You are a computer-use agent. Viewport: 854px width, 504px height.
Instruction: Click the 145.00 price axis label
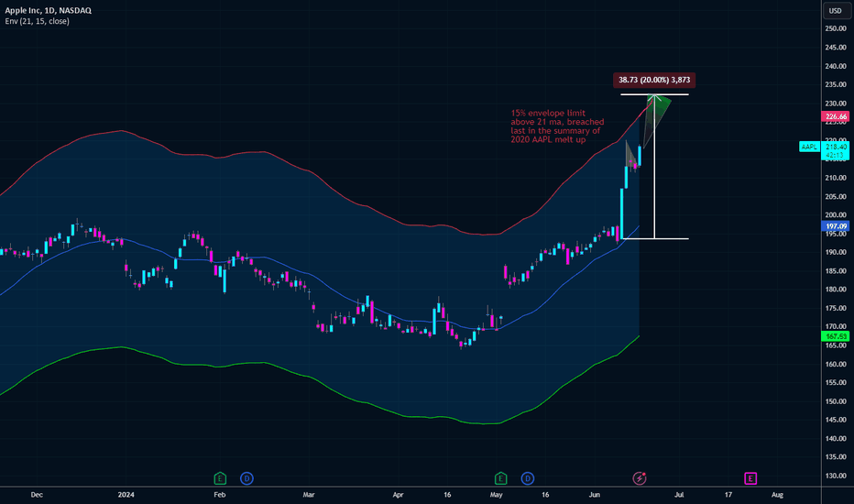836,420
